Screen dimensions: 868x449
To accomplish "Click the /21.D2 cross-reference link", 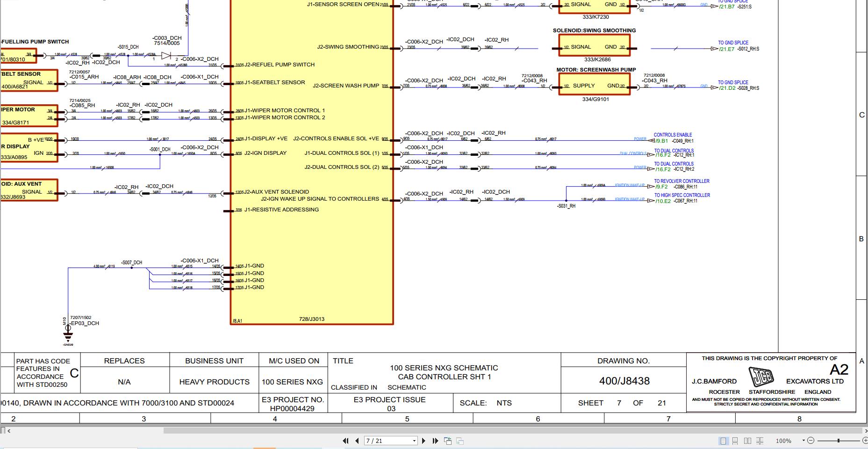I will 727,88.
